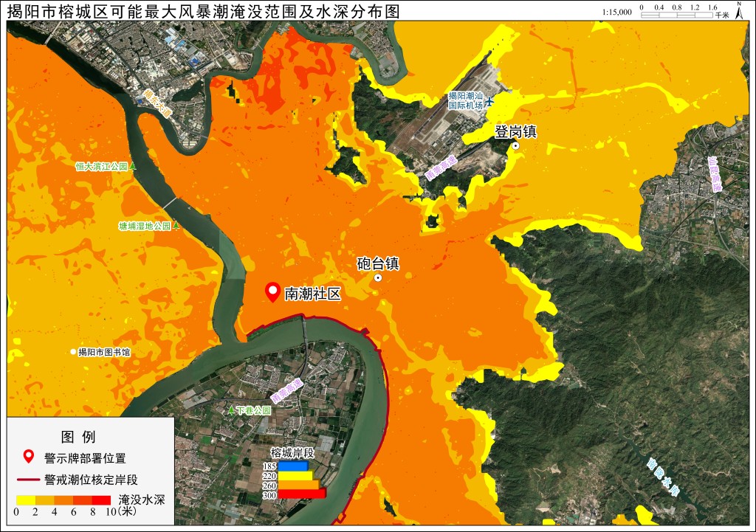This screenshot has width=756, height=532.
Task: Click the 揭阳市图书馆 label
Action: click(x=104, y=352)
